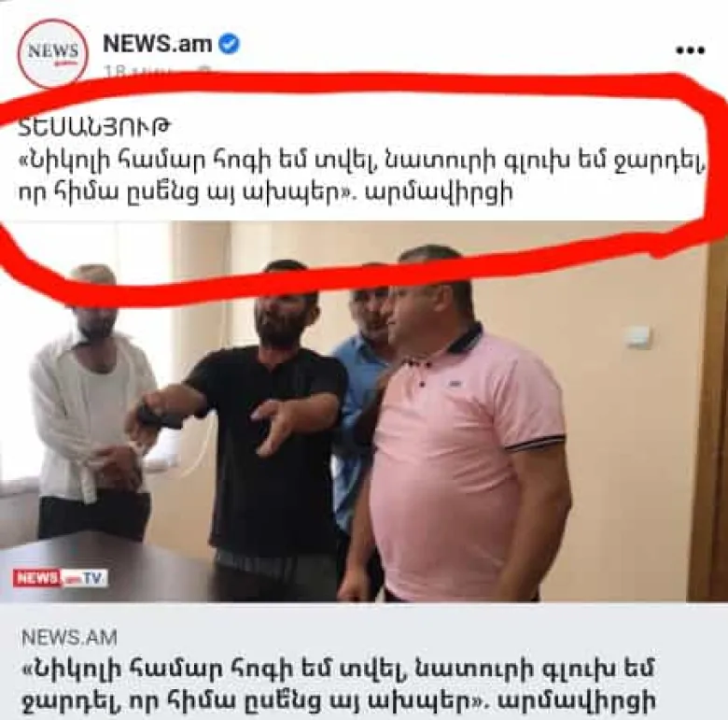Select the quoted caption line starting «Նիկոլի համար
728x720 pixels.
(x=362, y=163)
